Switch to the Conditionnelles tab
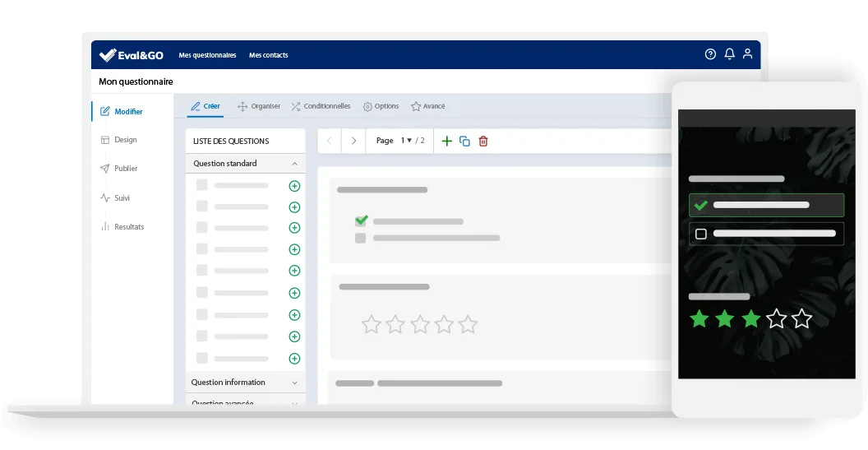The image size is (868, 450). 321,106
